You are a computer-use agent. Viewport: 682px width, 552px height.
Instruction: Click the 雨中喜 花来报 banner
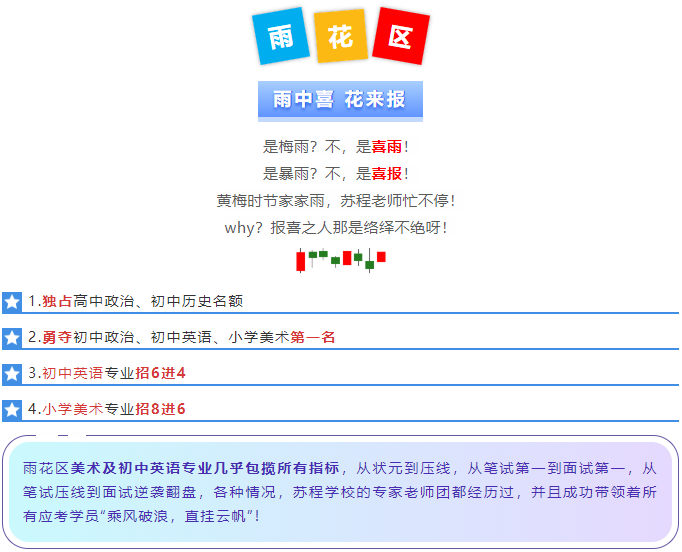click(340, 100)
